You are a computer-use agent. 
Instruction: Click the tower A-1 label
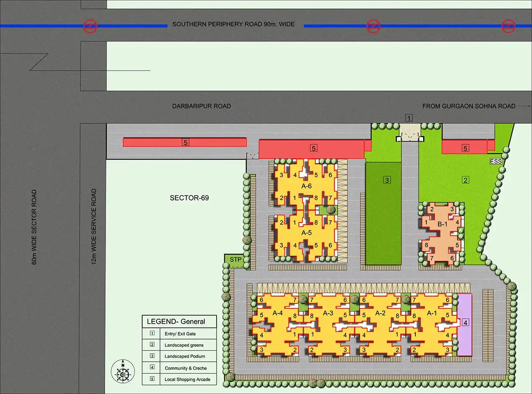tap(432, 313)
